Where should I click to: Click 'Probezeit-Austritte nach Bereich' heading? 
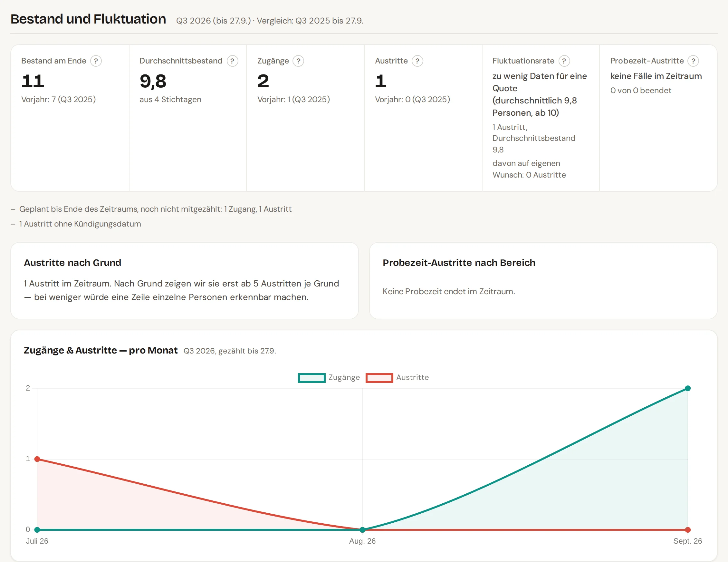tap(459, 263)
